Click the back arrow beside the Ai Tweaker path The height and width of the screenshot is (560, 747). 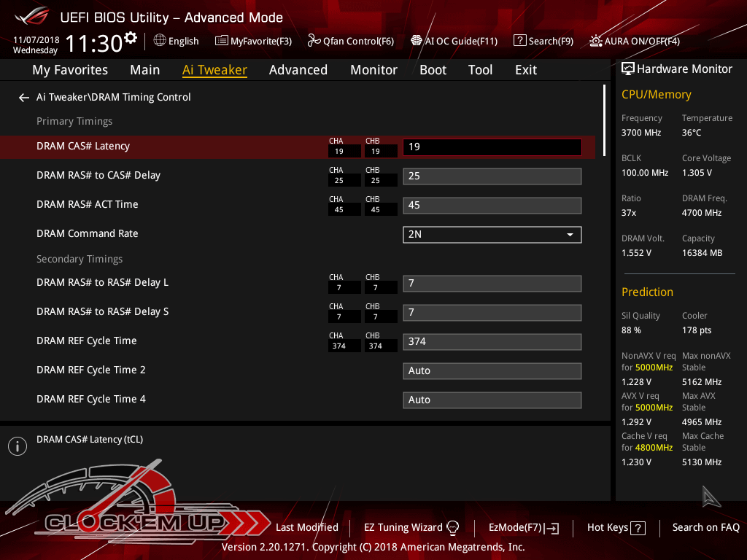coord(24,97)
